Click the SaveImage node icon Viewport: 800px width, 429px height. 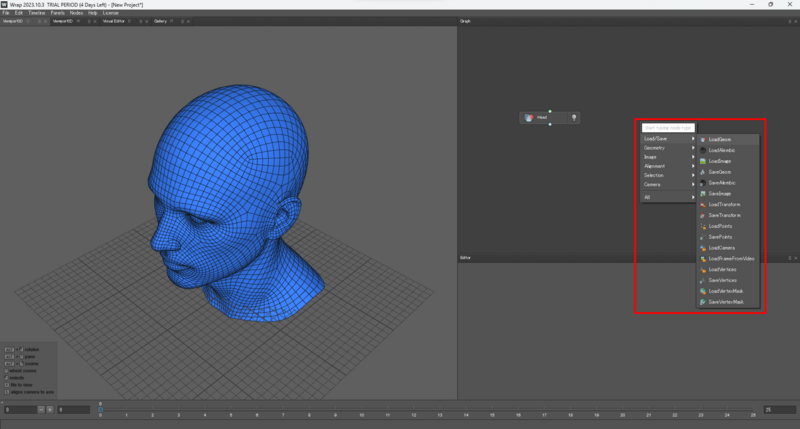[x=703, y=194]
